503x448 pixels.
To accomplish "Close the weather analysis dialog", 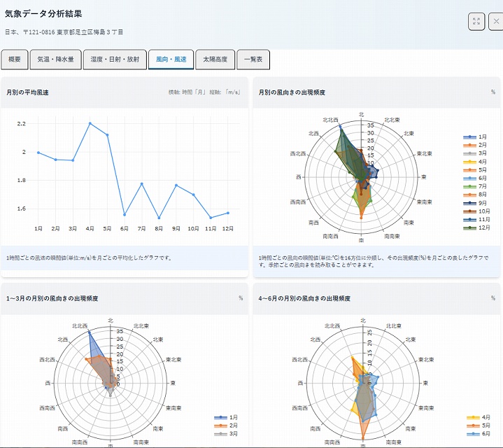I will pos(496,22).
